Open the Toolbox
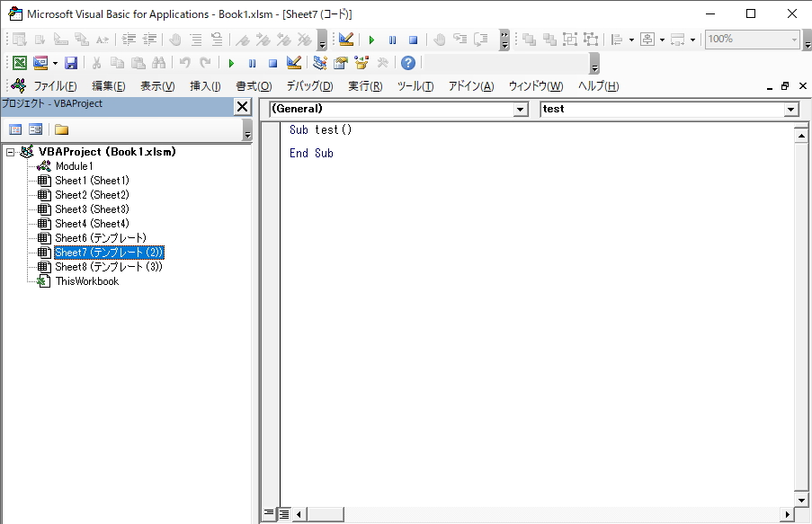Image resolution: width=812 pixels, height=524 pixels. tap(383, 63)
